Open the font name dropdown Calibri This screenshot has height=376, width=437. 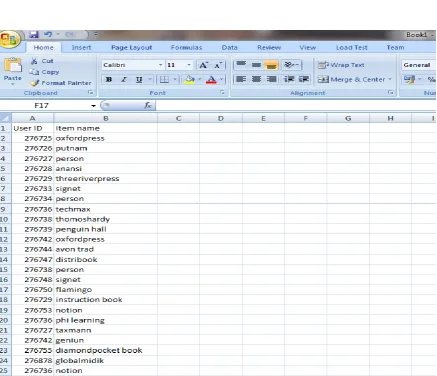click(x=160, y=65)
